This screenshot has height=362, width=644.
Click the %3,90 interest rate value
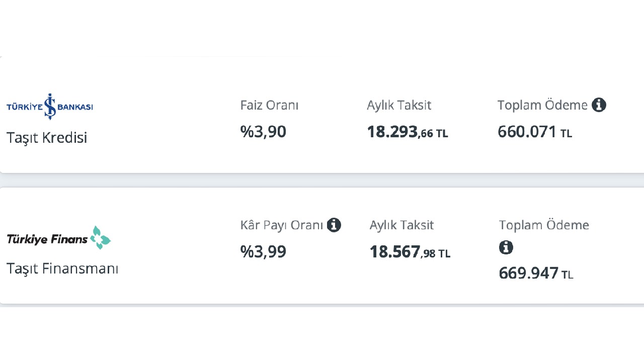coord(263,132)
